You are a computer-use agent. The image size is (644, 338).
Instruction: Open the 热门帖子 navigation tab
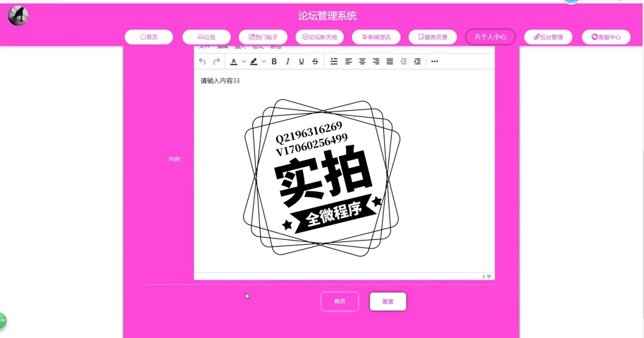tap(263, 37)
